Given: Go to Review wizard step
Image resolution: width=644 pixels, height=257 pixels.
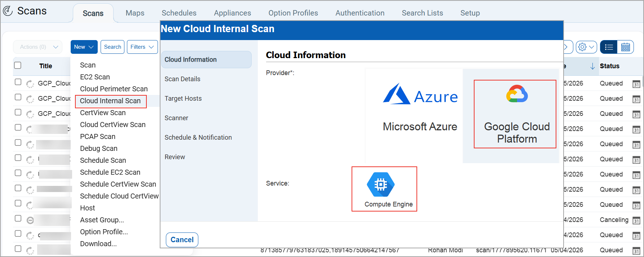Looking at the screenshot, I should [x=175, y=157].
